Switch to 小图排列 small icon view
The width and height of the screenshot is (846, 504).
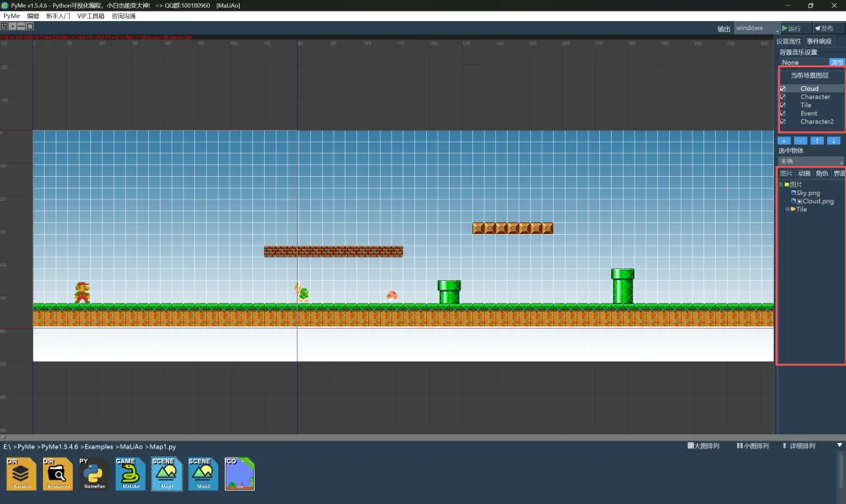[753, 446]
